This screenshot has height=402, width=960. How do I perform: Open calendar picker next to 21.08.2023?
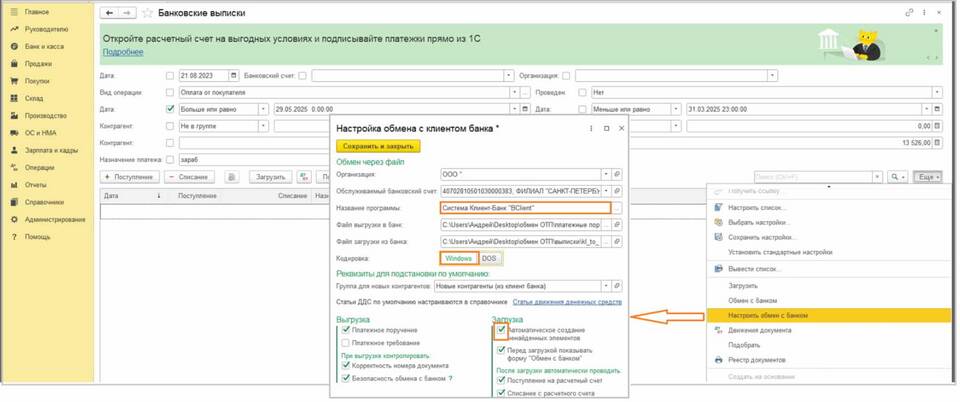[234, 74]
